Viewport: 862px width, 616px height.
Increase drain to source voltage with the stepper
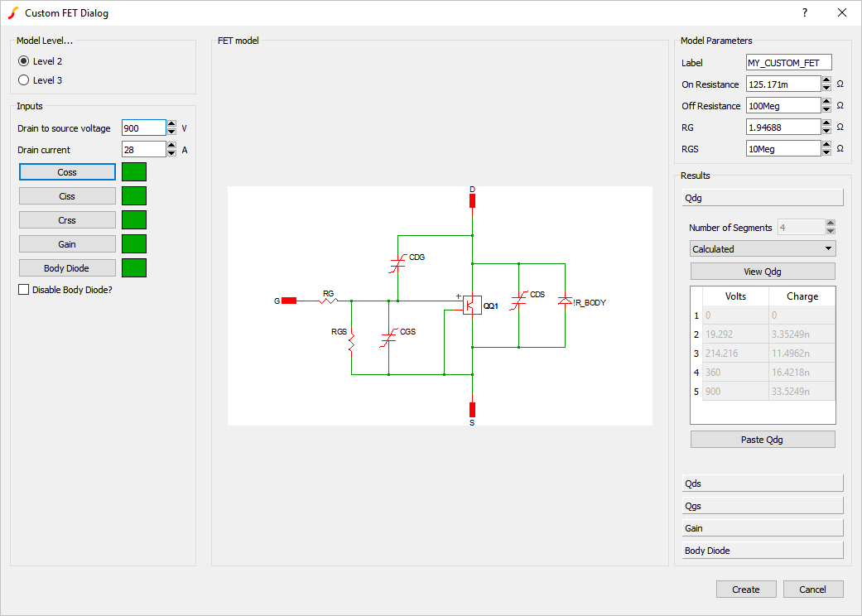[x=171, y=123]
